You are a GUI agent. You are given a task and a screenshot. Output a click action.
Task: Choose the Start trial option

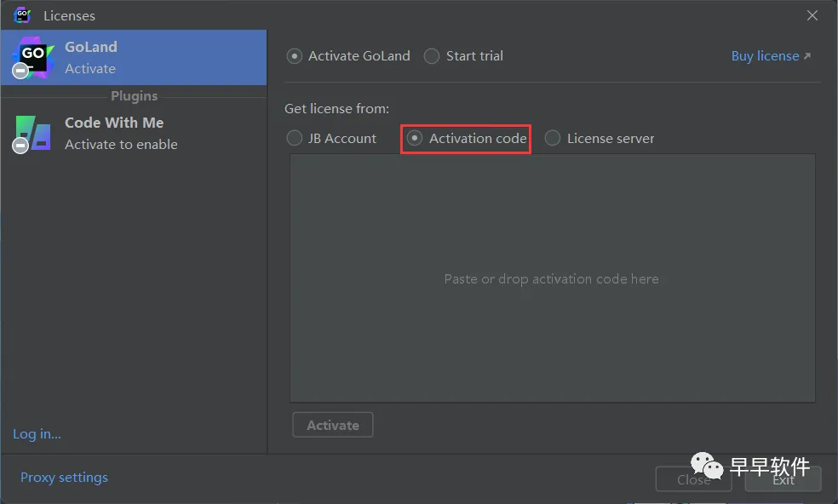[433, 56]
